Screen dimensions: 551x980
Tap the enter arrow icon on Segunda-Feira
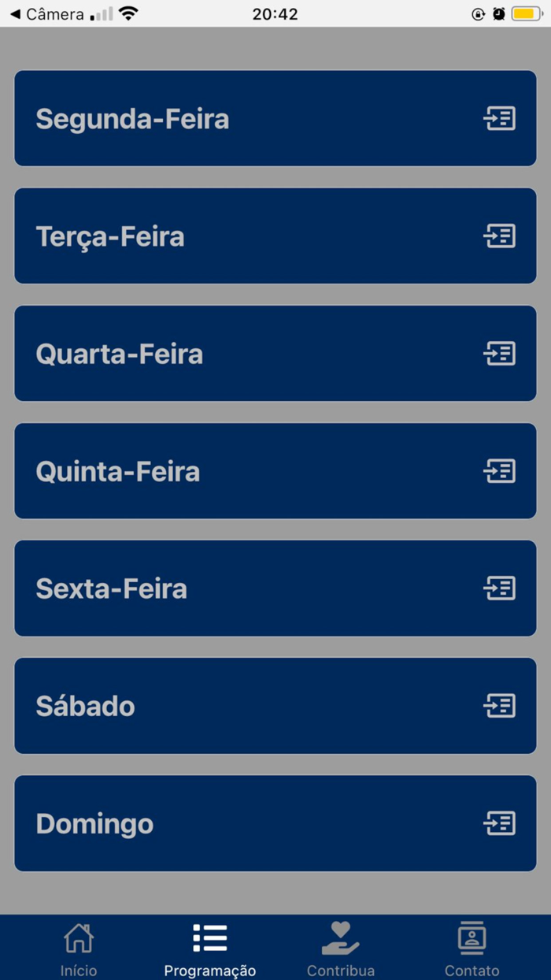pyautogui.click(x=499, y=118)
